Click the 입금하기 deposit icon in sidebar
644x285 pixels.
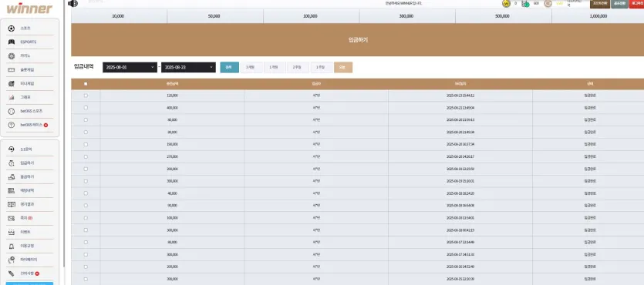click(12, 163)
